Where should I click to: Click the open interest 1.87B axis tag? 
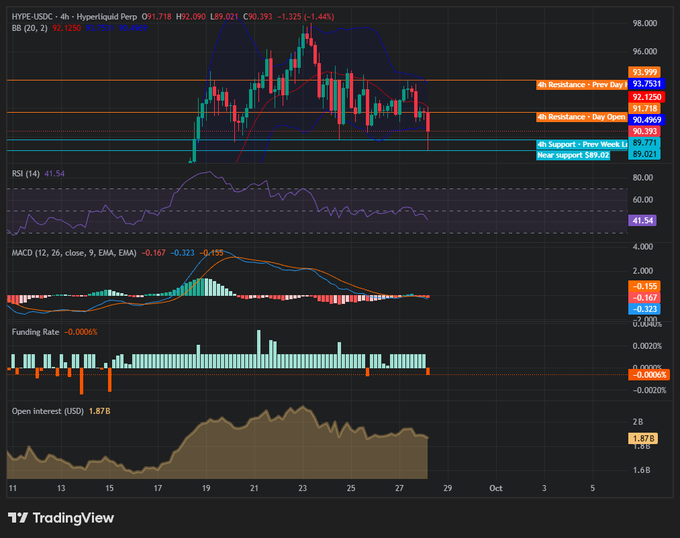pyautogui.click(x=643, y=439)
